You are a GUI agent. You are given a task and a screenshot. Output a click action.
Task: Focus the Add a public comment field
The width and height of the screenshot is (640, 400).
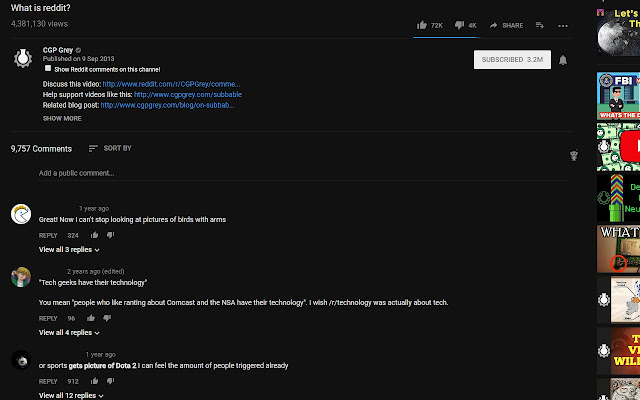point(303,173)
